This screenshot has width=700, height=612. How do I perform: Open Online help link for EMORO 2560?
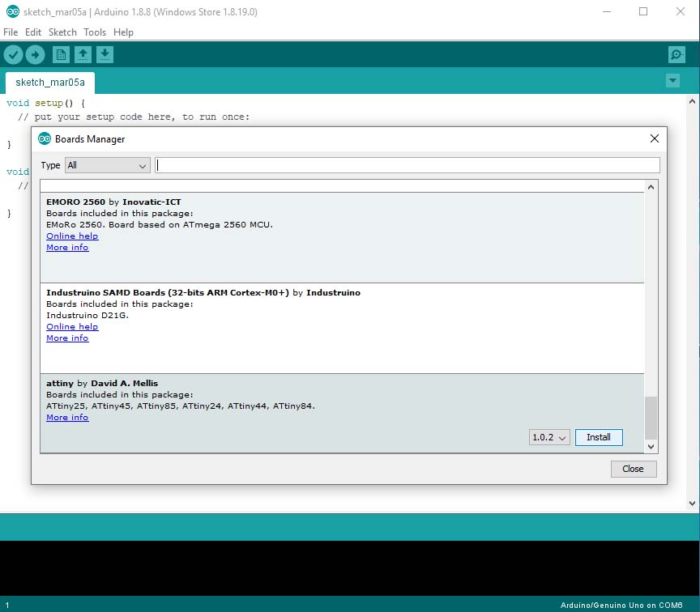pyautogui.click(x=72, y=236)
